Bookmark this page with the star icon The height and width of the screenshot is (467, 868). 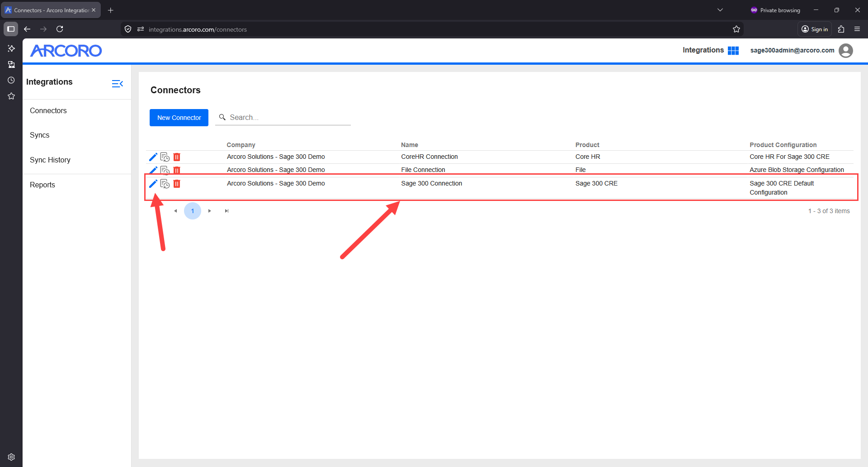pyautogui.click(x=736, y=29)
